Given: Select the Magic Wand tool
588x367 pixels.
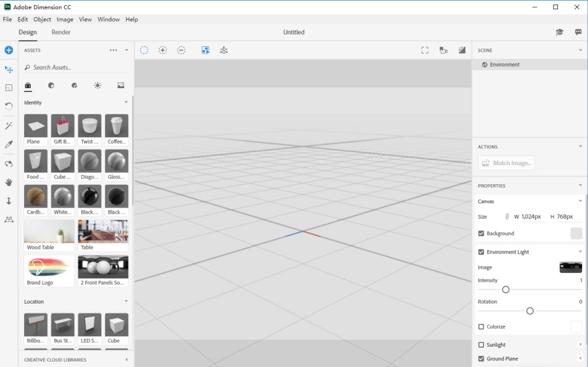Looking at the screenshot, I should click(x=8, y=125).
